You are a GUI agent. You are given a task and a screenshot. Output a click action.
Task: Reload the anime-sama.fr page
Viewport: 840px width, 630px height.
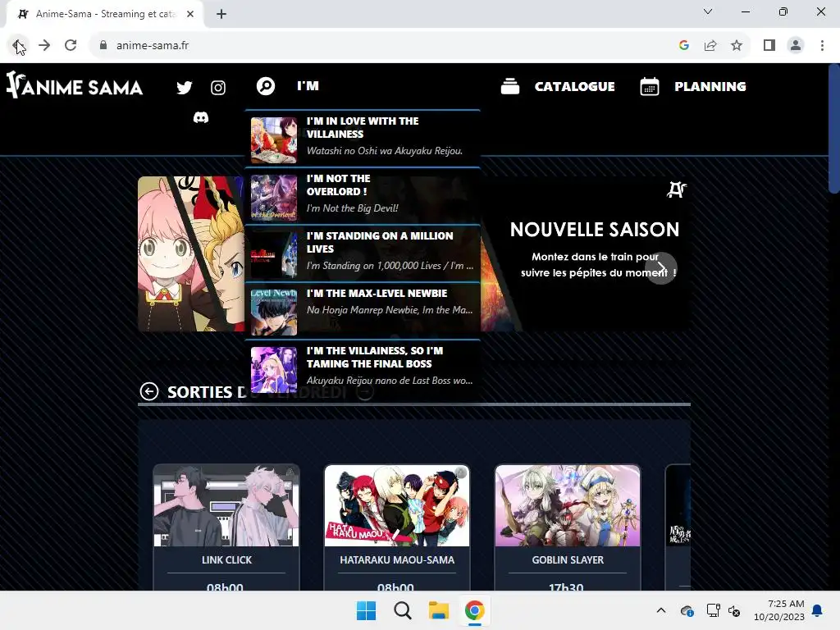71,46
